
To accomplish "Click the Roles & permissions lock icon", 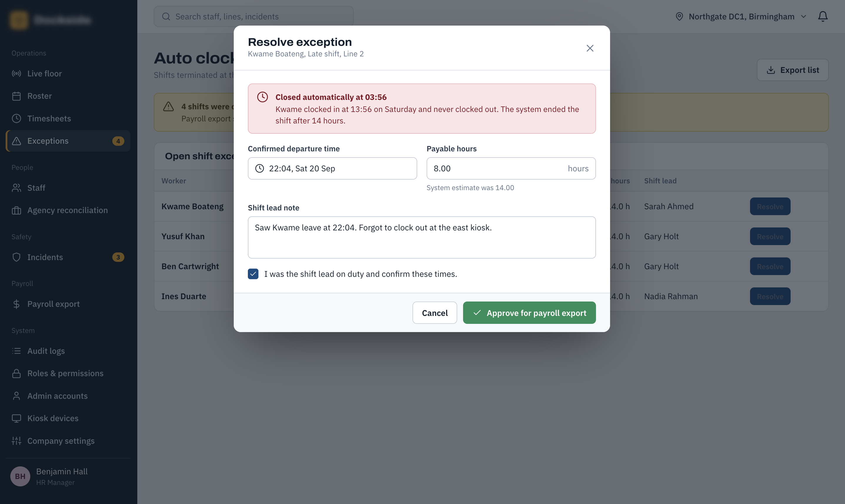I will (x=16, y=373).
